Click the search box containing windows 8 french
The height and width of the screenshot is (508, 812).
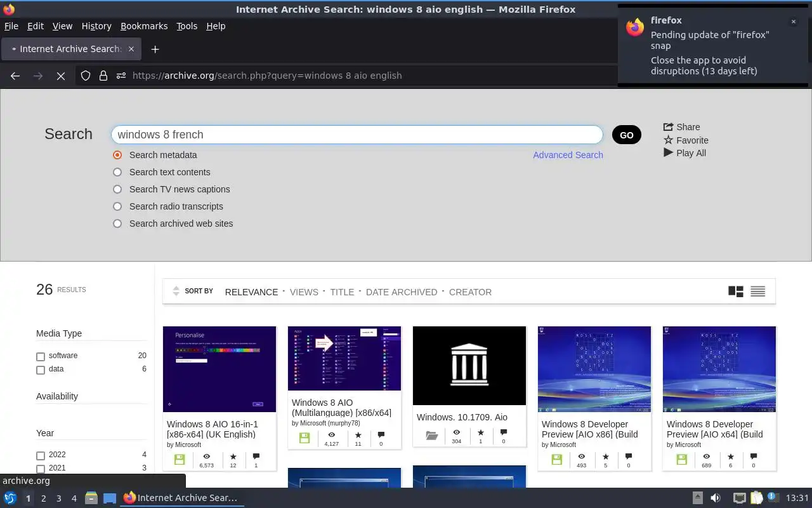click(x=357, y=135)
